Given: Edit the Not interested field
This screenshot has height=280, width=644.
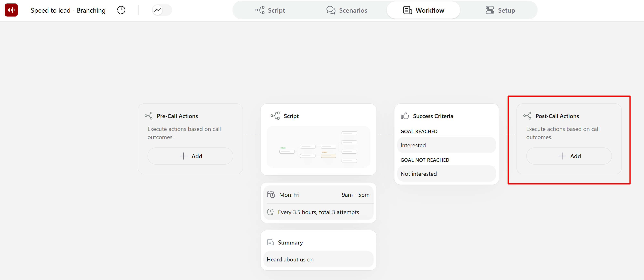Looking at the screenshot, I should coord(446,174).
